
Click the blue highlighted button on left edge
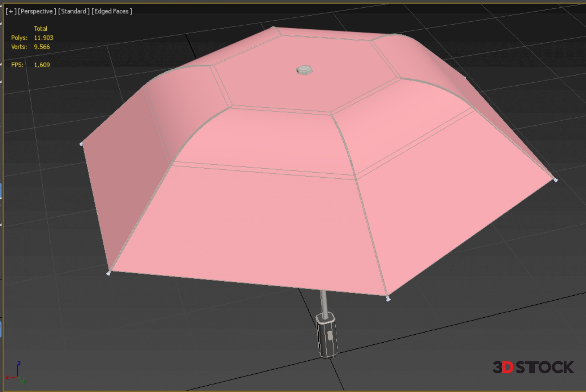[1, 191]
